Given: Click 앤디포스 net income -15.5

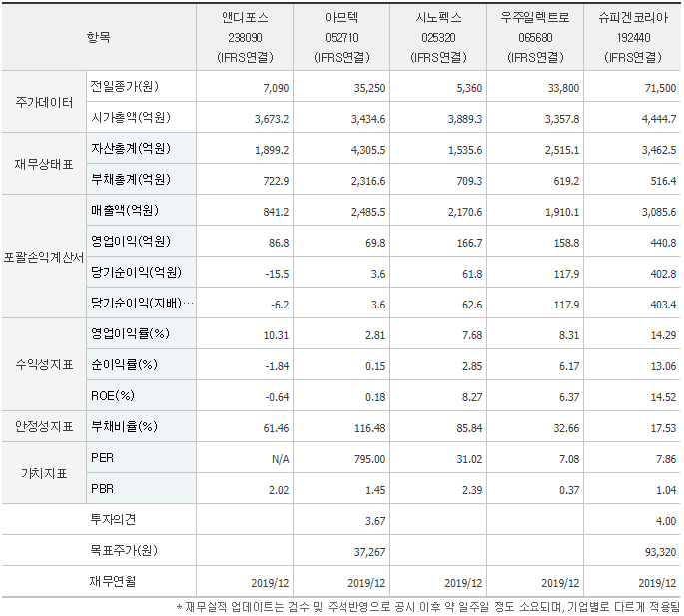Looking at the screenshot, I should point(277,274).
